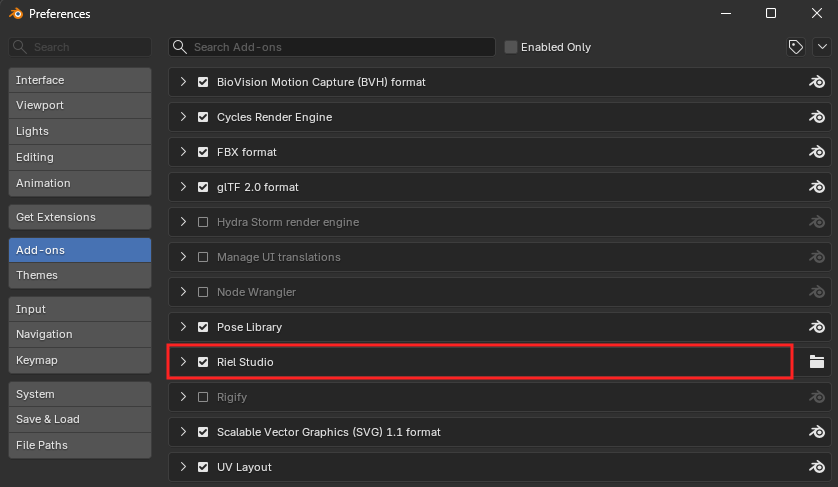Expand the Pose Library add-on details
838x487 pixels.
[x=183, y=327]
